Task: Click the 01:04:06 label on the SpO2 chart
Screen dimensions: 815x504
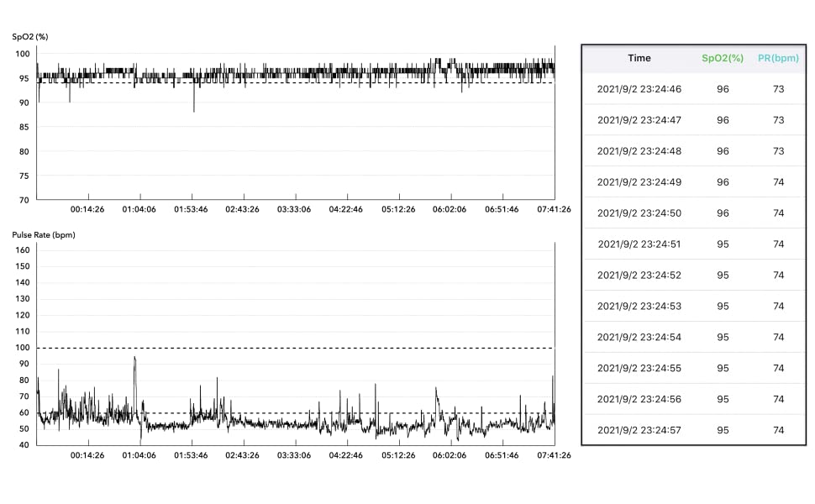Action: (x=139, y=209)
